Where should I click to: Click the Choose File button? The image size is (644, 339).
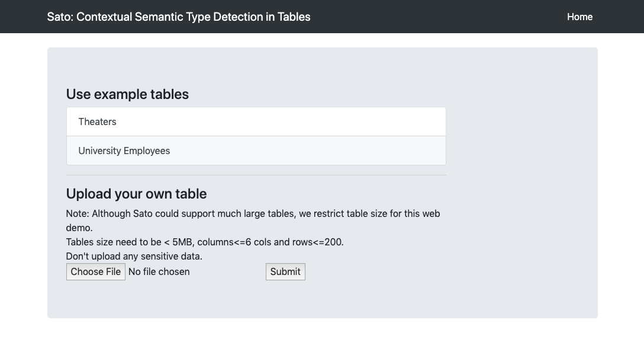coord(96,271)
